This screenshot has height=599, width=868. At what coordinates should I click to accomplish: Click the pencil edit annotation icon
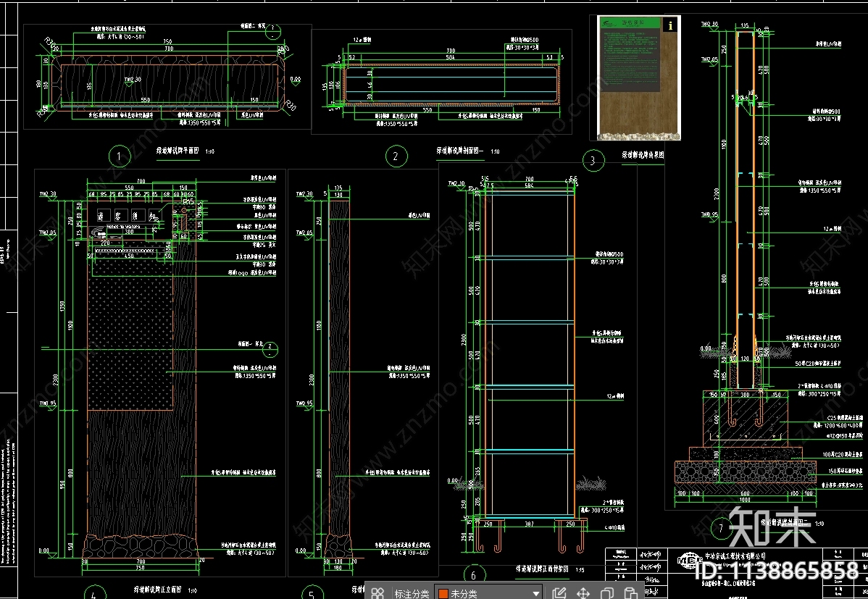558,593
